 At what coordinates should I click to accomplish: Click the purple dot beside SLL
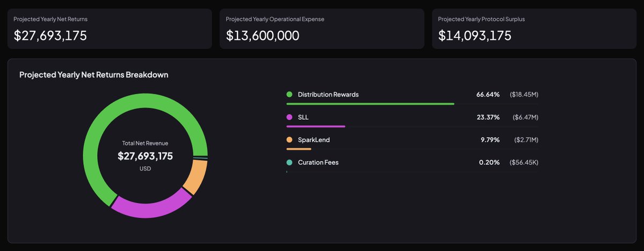point(290,117)
